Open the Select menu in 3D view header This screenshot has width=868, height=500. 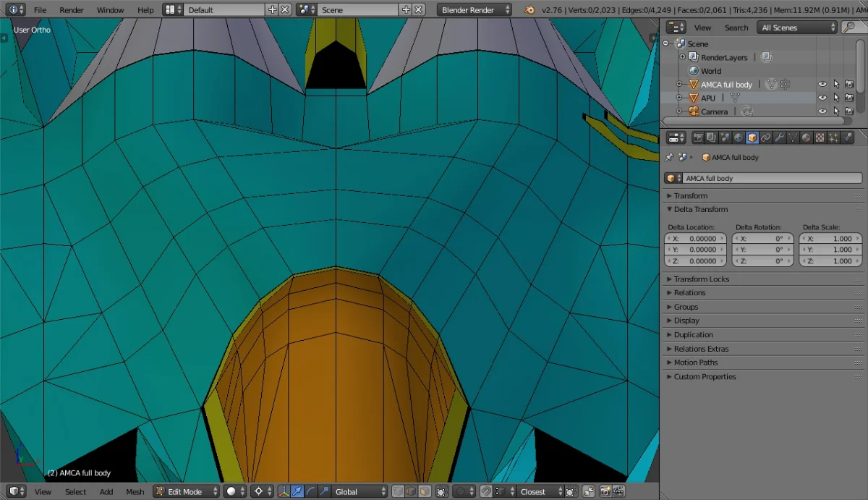coord(75,491)
